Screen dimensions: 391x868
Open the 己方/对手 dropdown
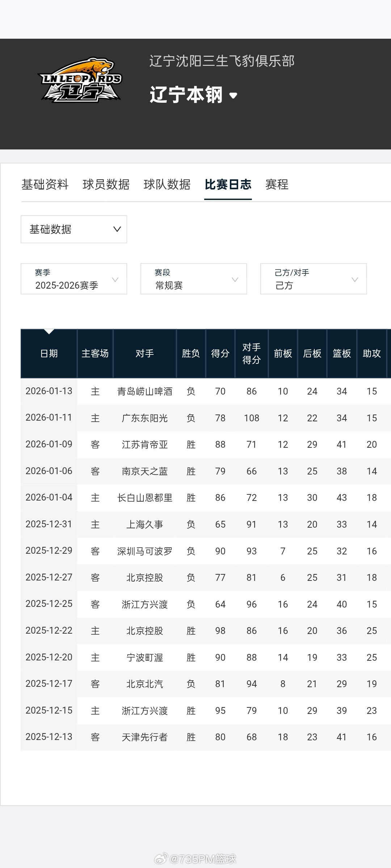314,279
